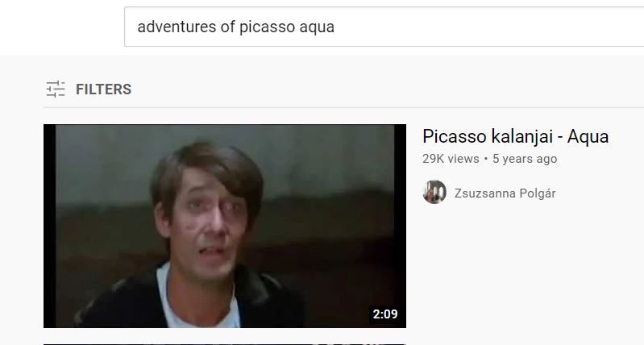Place cursor after 'aqua' in search field
The image size is (644, 345).
[x=335, y=27]
